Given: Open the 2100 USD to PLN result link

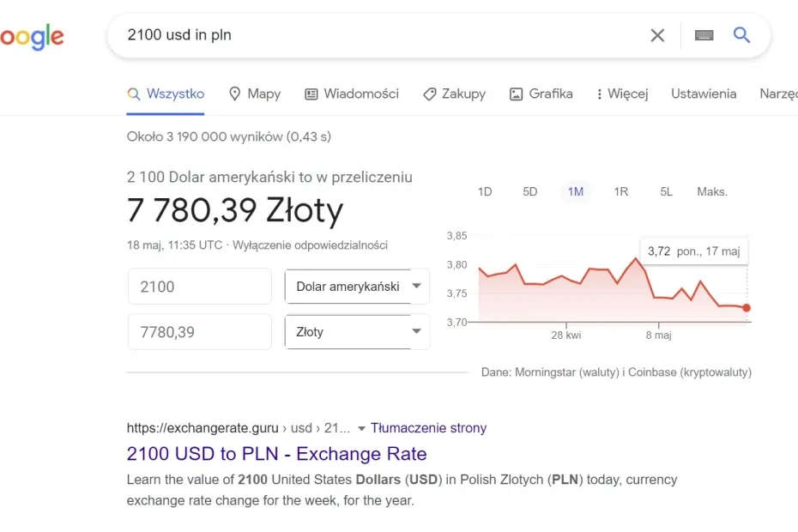Looking at the screenshot, I should (x=276, y=454).
